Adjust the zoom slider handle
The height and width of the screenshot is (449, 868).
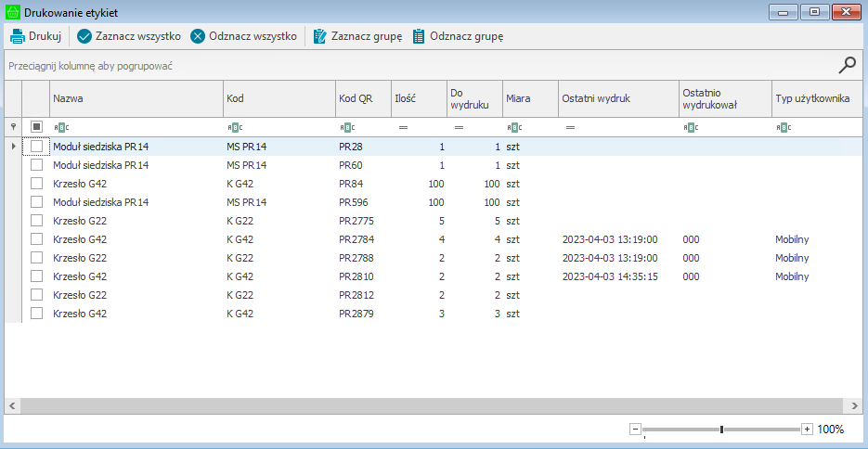(x=721, y=430)
